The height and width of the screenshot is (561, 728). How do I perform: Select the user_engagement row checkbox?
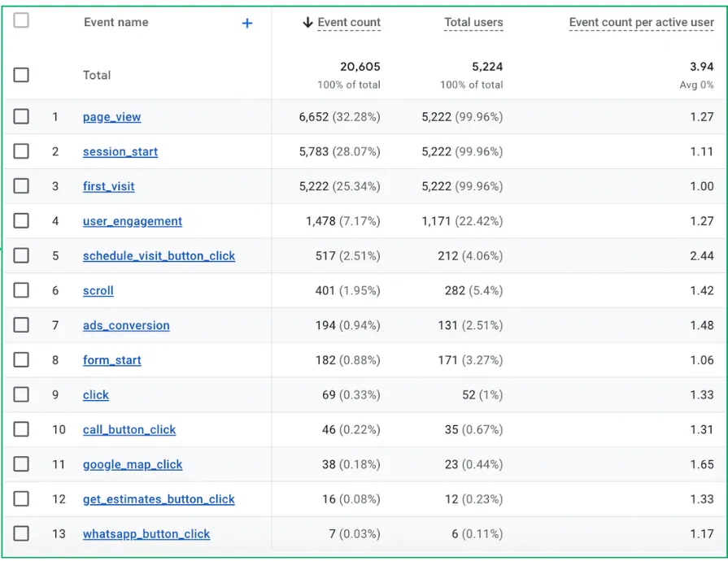(x=21, y=221)
